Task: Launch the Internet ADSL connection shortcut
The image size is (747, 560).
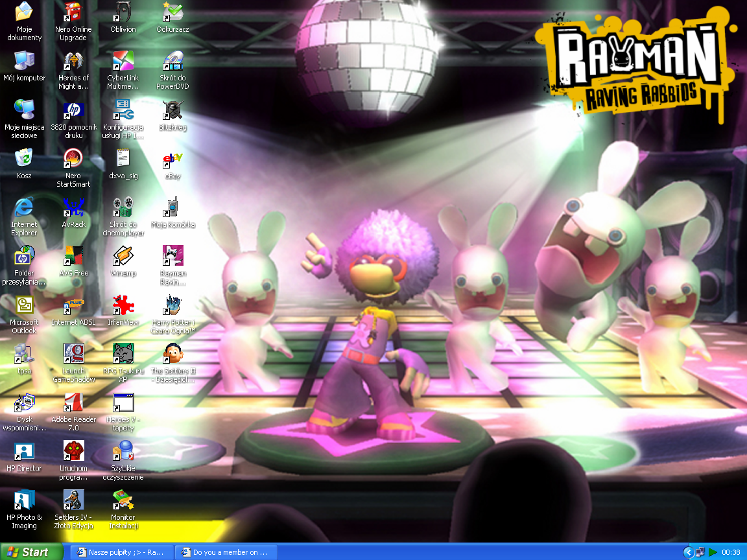Action: coord(73,305)
